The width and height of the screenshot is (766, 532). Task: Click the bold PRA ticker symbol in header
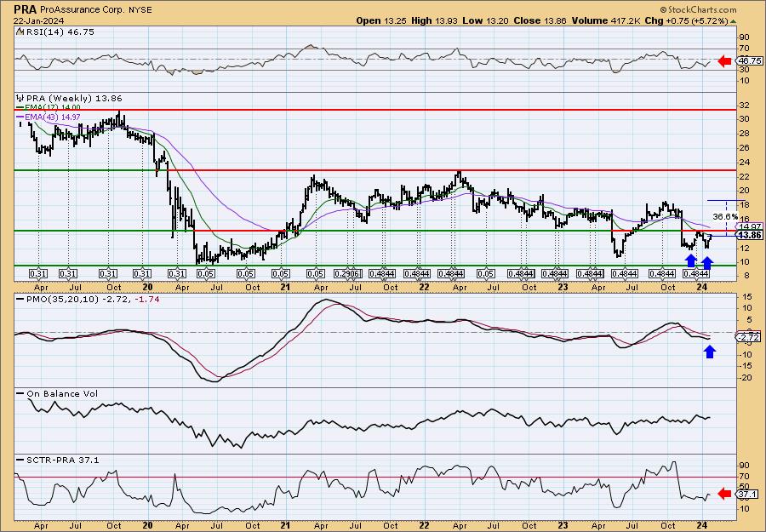(24, 9)
